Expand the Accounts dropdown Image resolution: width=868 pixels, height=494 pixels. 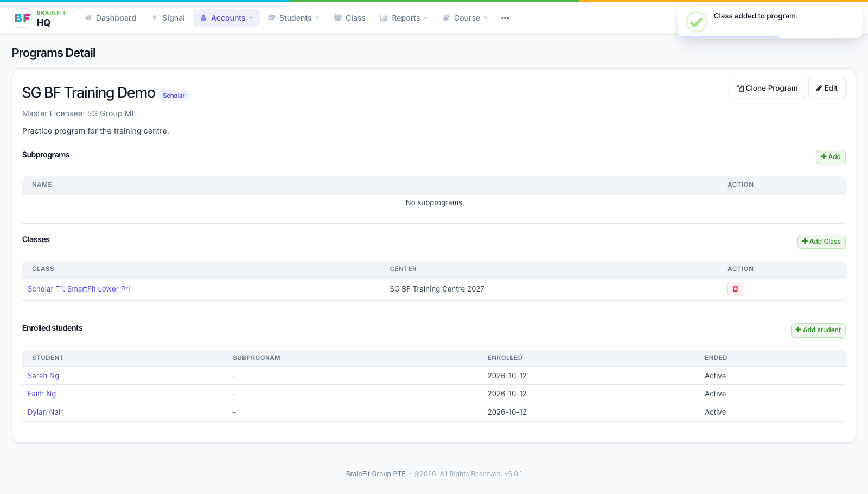click(x=226, y=18)
